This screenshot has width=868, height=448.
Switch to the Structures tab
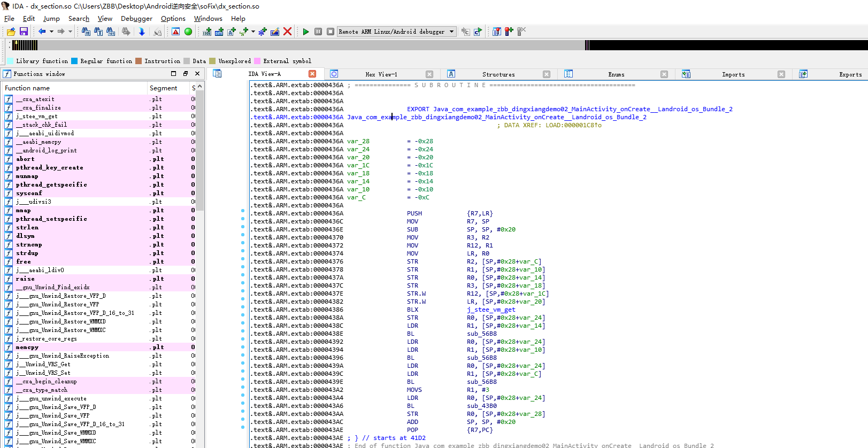498,75
